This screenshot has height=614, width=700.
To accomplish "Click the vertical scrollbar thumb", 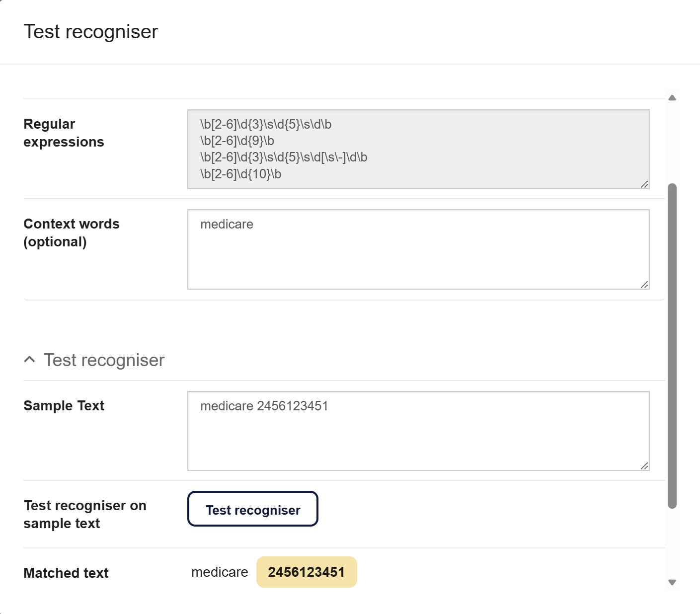I will pos(672,346).
